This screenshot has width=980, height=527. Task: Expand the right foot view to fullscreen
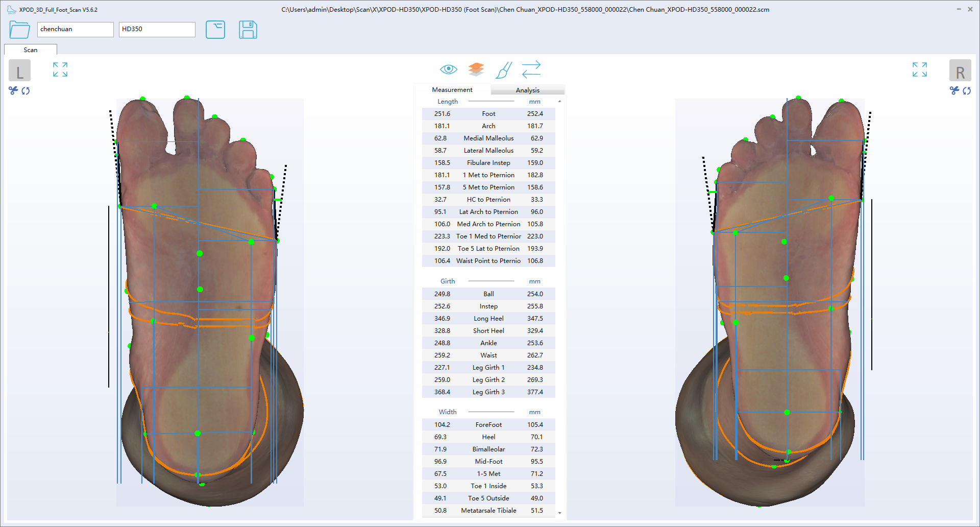click(x=919, y=69)
